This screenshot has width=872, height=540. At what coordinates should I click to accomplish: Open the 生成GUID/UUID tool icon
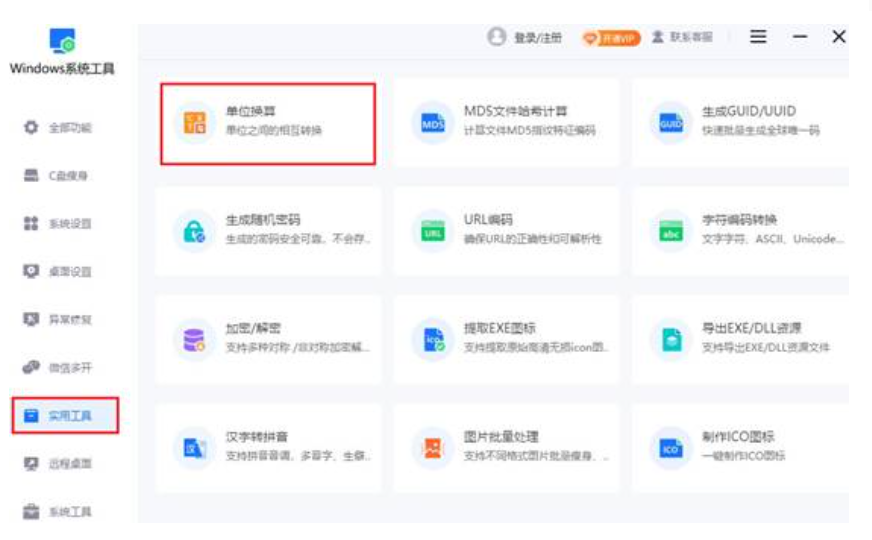coord(670,123)
